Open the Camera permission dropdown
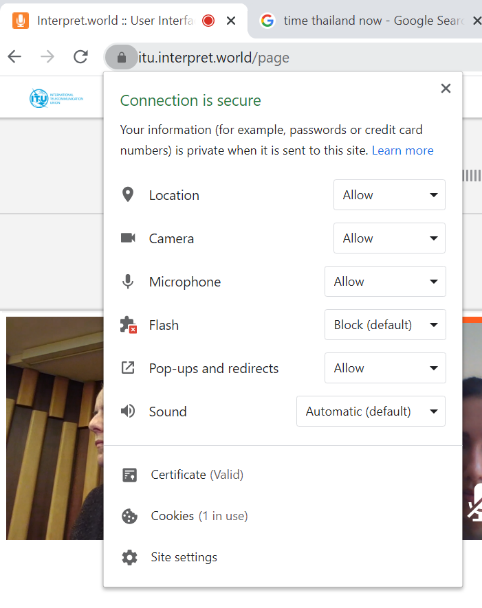This screenshot has width=482, height=608. tap(389, 238)
